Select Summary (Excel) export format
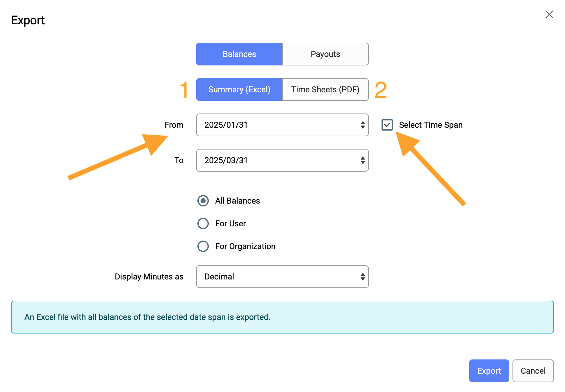 coord(239,89)
